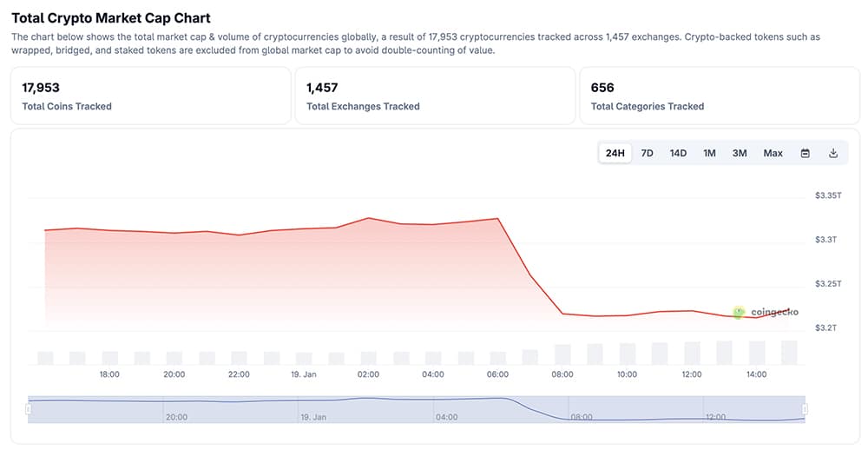Click the $3.3T axis label
This screenshot has width=868, height=450.
826,240
